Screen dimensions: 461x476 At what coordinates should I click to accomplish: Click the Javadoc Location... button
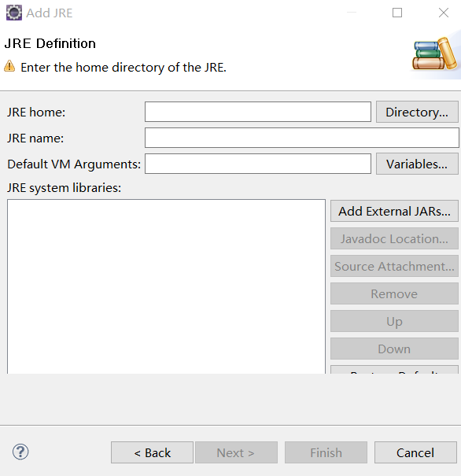tap(394, 238)
